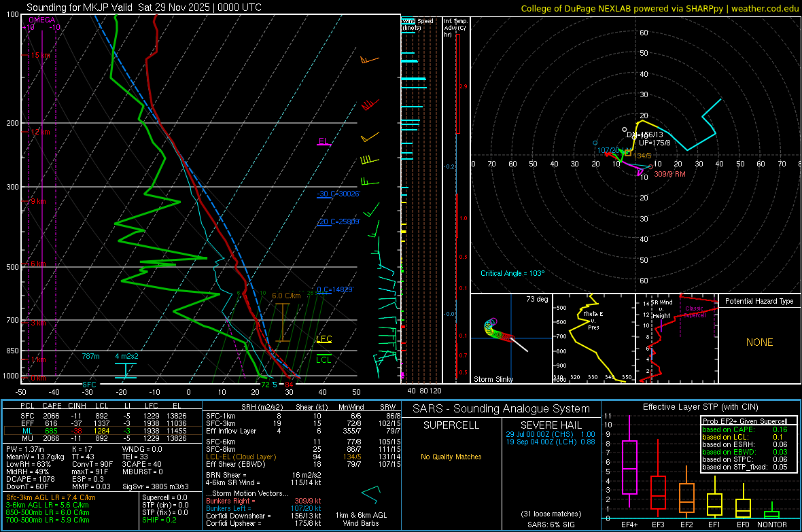Click the "6.0 C/km" lapse rate label
The height and width of the screenshot is (532, 802).
(286, 296)
